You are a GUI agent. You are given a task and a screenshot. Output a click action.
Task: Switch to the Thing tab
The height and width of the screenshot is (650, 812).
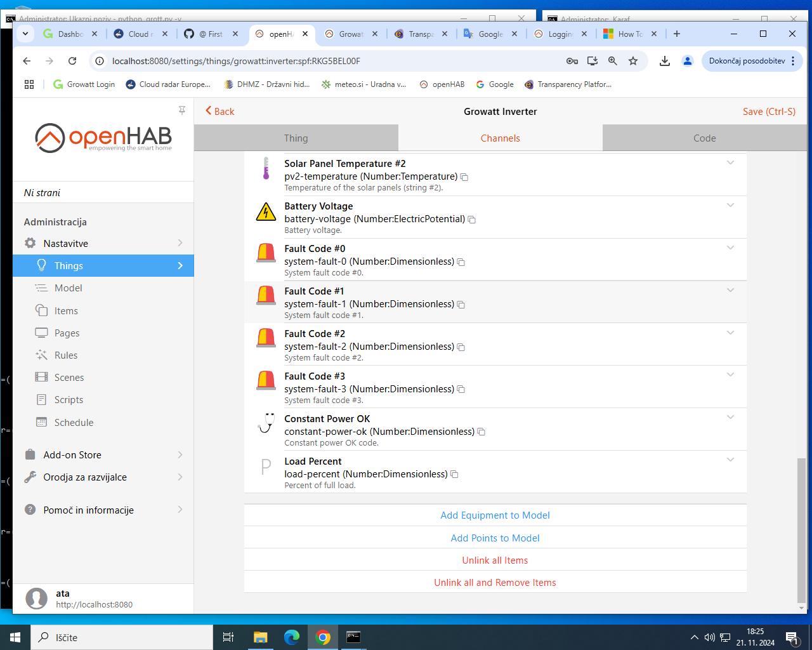pyautogui.click(x=296, y=138)
